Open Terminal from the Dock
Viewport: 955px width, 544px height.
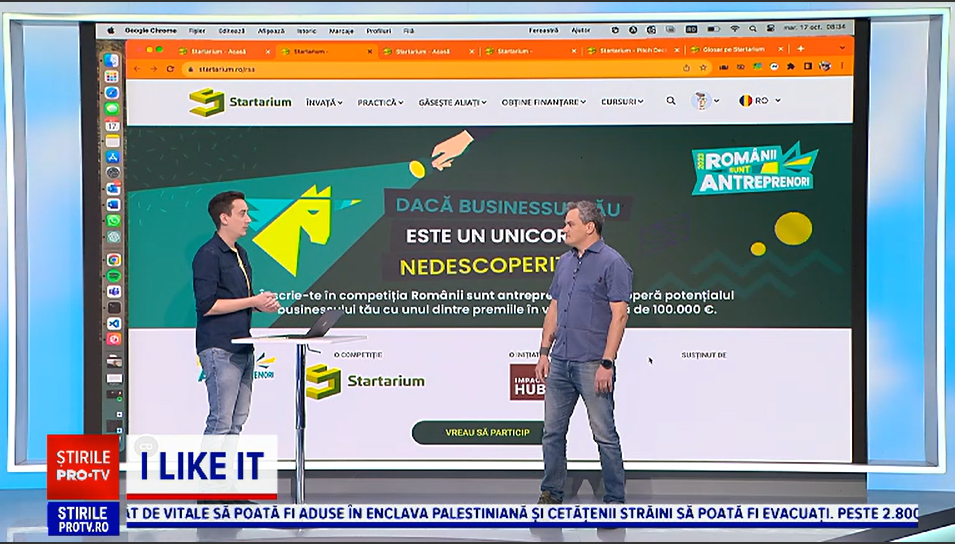point(114,307)
